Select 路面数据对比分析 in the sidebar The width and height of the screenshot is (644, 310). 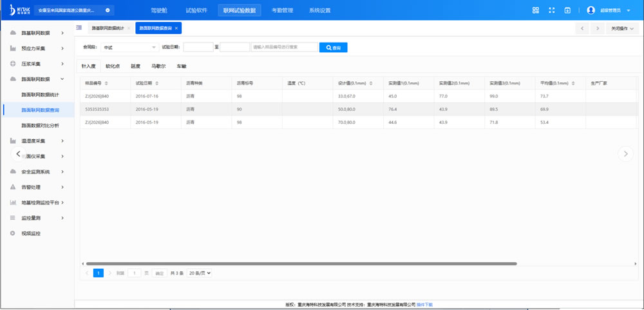(x=40, y=125)
